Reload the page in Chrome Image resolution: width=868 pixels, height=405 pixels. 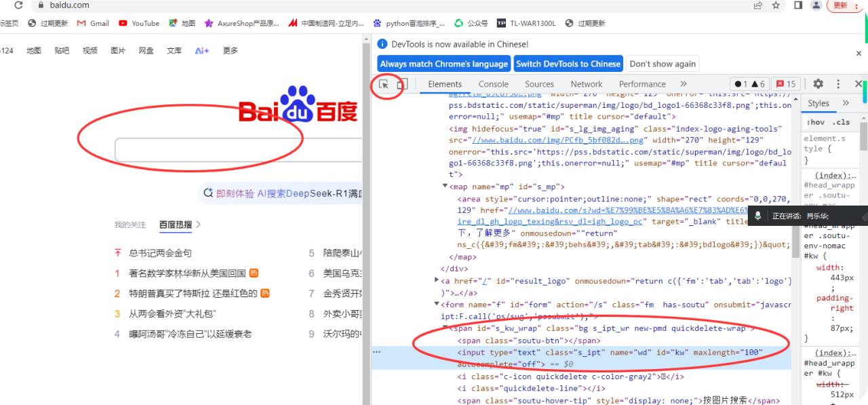(x=18, y=5)
